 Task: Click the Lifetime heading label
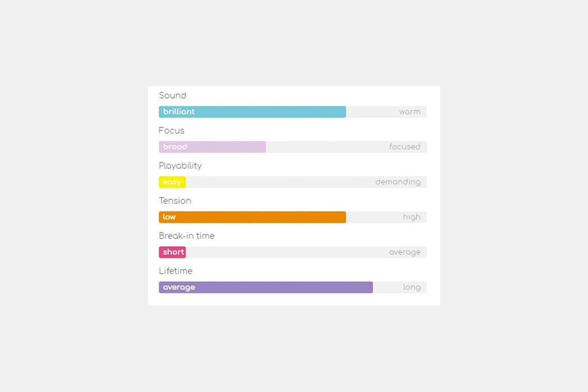point(176,271)
